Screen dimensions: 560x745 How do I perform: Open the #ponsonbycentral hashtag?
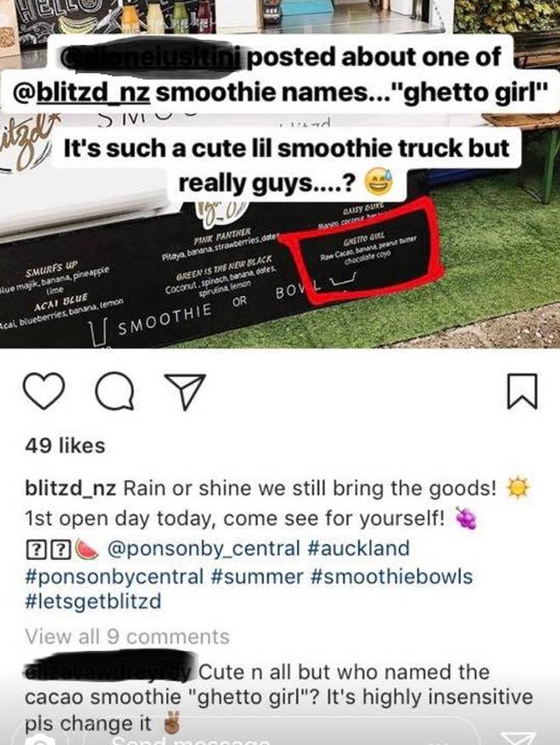point(115,576)
